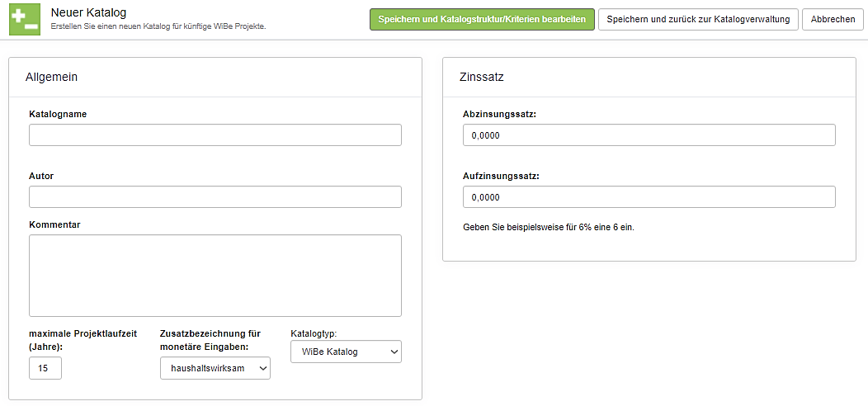
Task: Open the haushaltswirksam dropdown
Action: coord(215,368)
